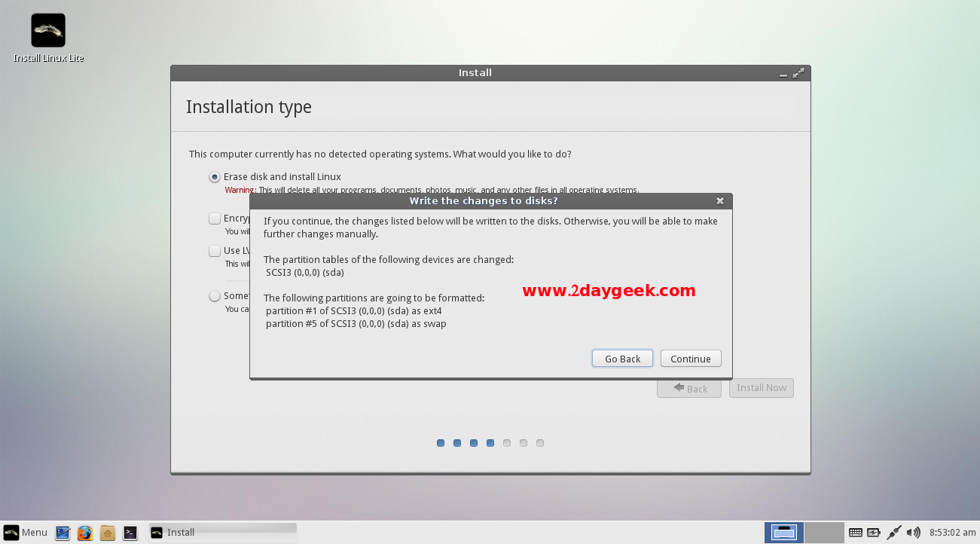Click Go Back in the dialog

click(x=622, y=359)
